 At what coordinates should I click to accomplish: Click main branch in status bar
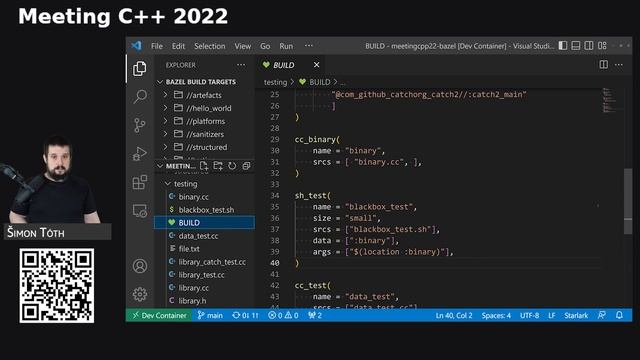tap(210, 315)
